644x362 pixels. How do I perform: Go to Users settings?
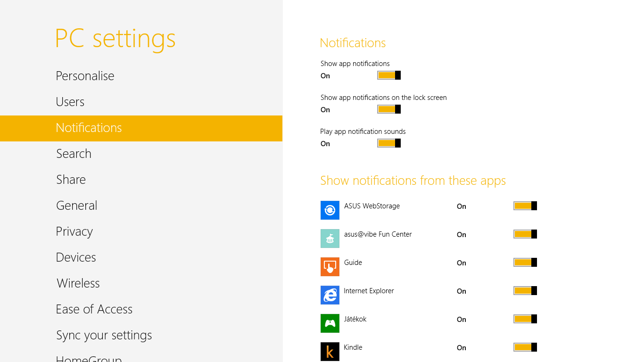[70, 102]
